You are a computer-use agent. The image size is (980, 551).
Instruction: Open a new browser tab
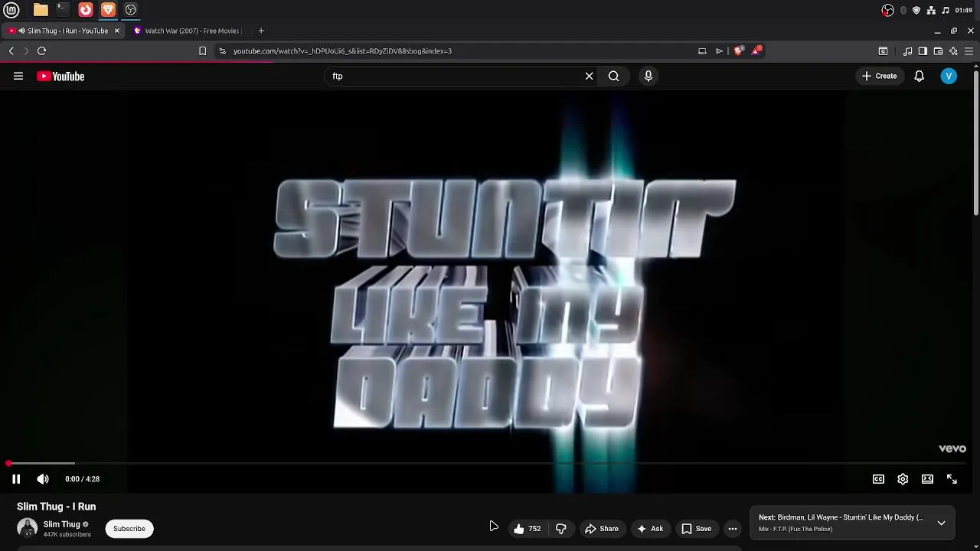coord(261,31)
